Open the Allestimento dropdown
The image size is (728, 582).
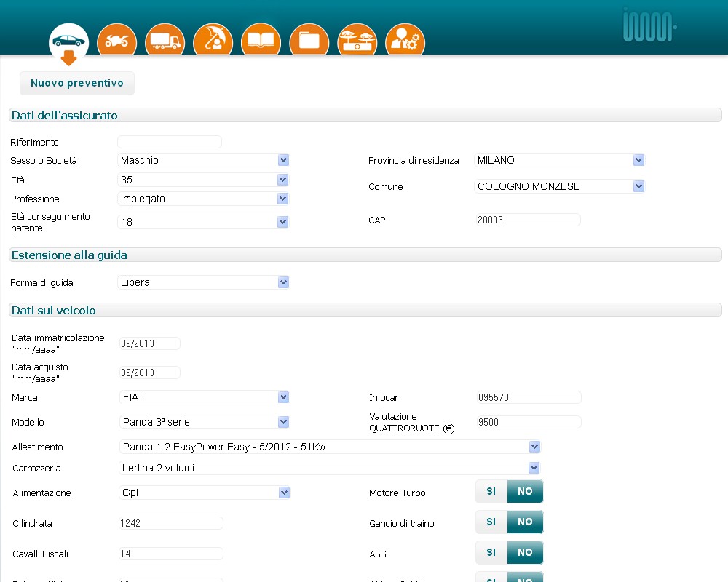click(x=330, y=447)
